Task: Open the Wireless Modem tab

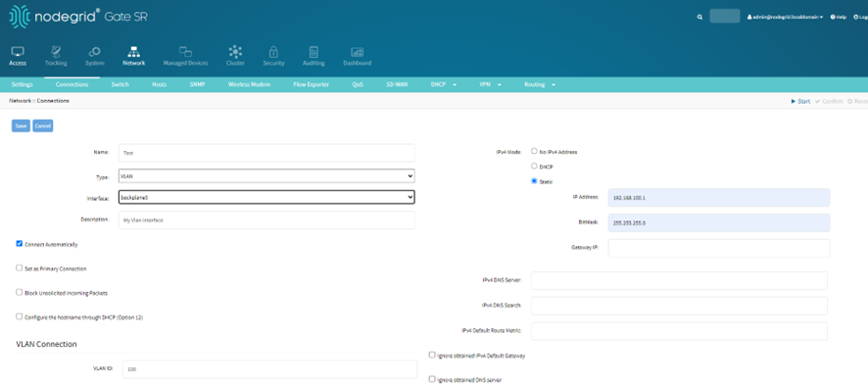Action: pyautogui.click(x=249, y=84)
